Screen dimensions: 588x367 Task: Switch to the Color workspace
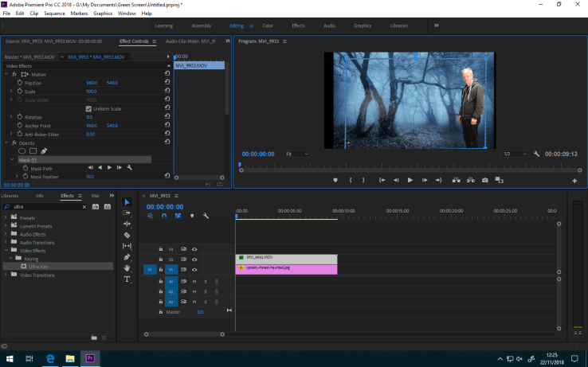pos(268,25)
